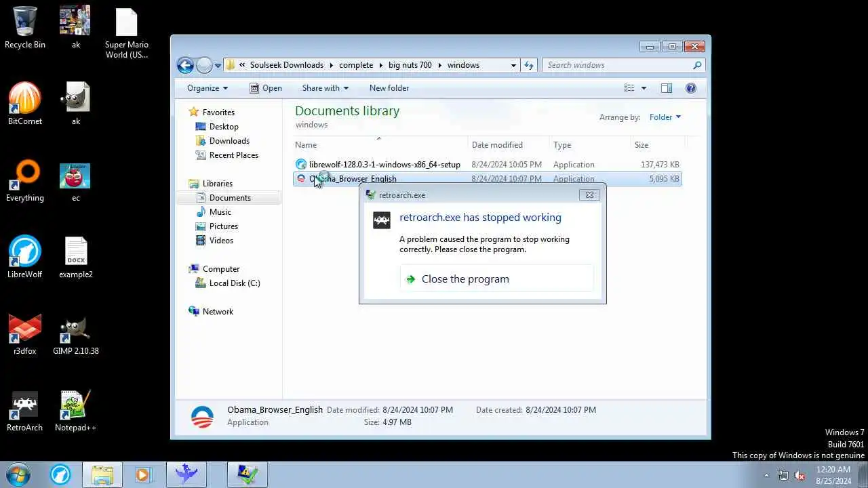
Task: Click the muted volume tray icon
Action: click(x=800, y=475)
